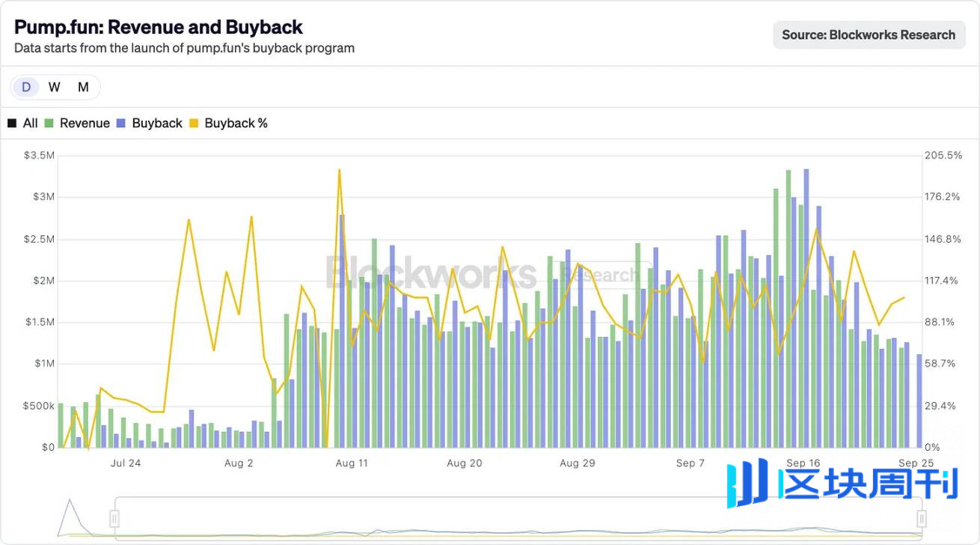Click the $1.5M left axis label
Viewport: 980px width, 545px height.
coord(40,322)
